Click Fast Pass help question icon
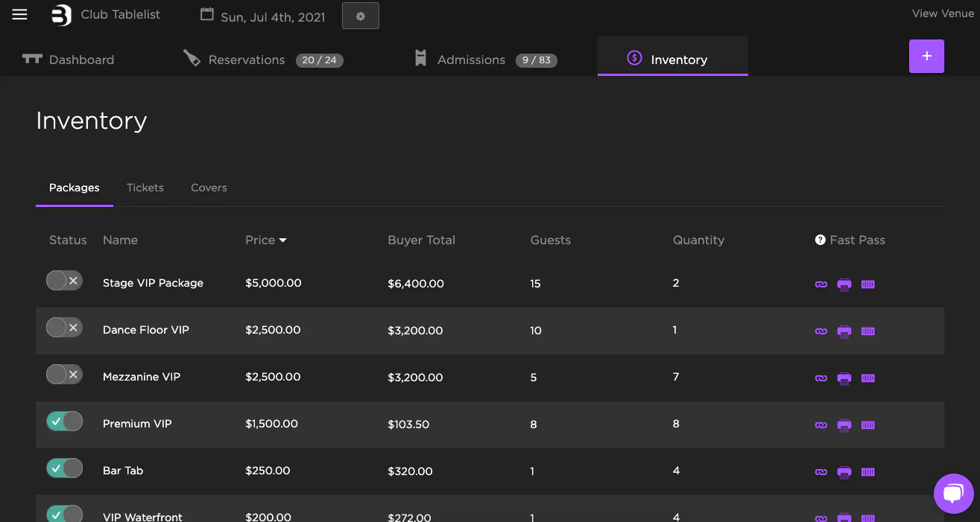 820,240
